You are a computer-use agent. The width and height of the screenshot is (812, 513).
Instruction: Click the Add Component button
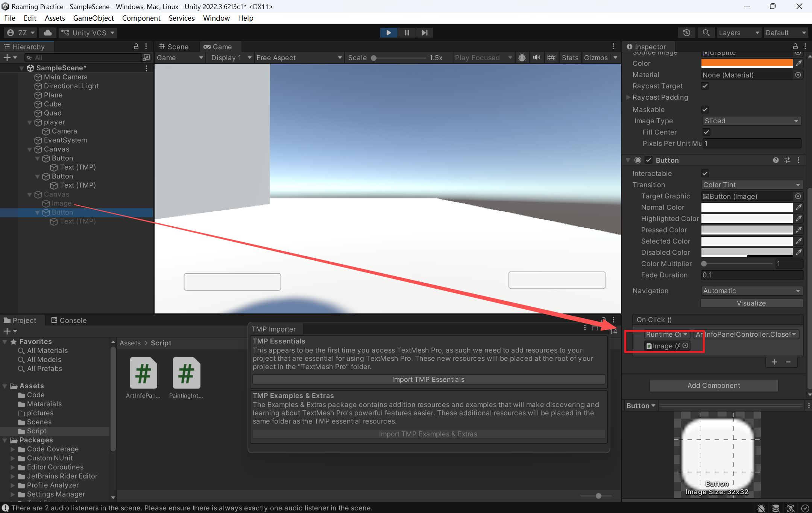click(x=713, y=386)
